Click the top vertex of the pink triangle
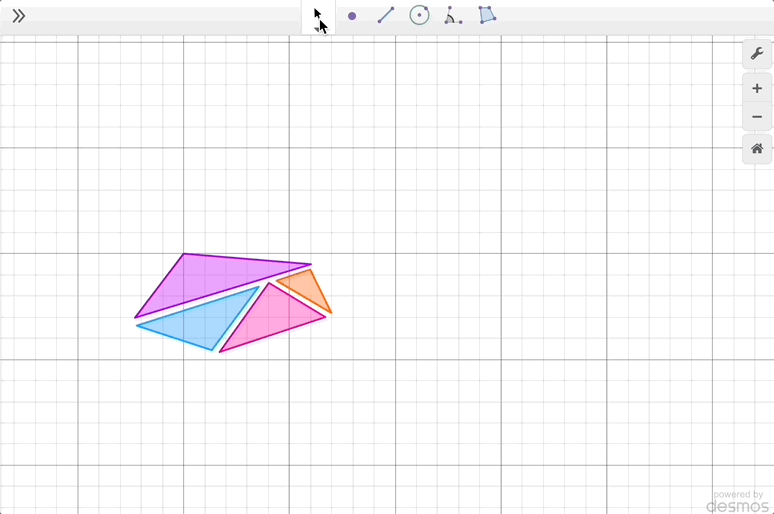This screenshot has width=774, height=514. (268, 284)
